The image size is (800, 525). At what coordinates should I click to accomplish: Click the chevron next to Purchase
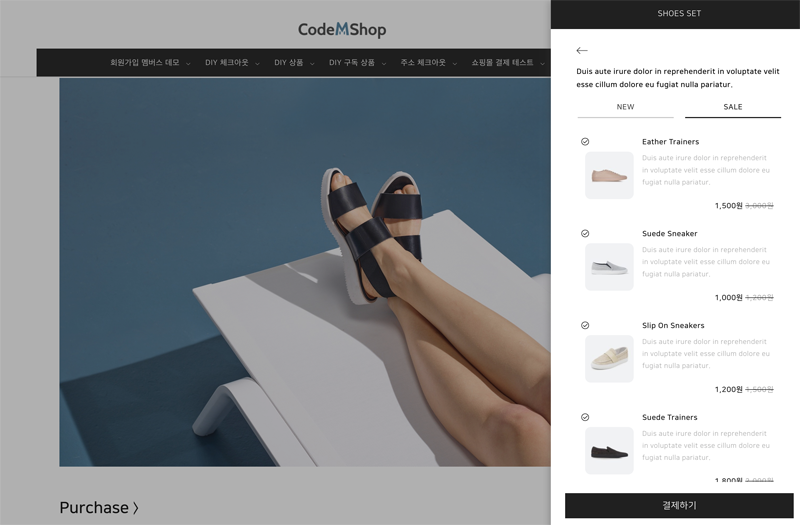(136, 508)
